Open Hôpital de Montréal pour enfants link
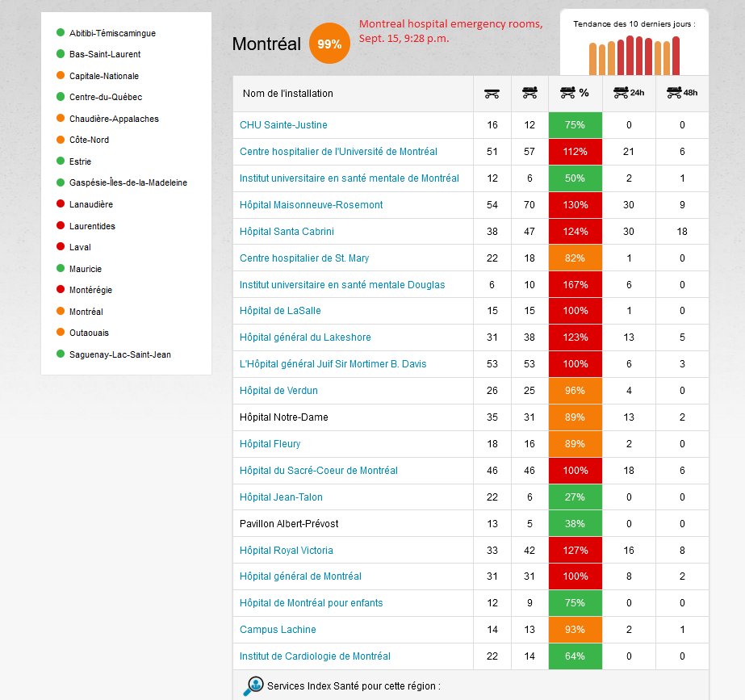Image resolution: width=745 pixels, height=700 pixels. [311, 603]
